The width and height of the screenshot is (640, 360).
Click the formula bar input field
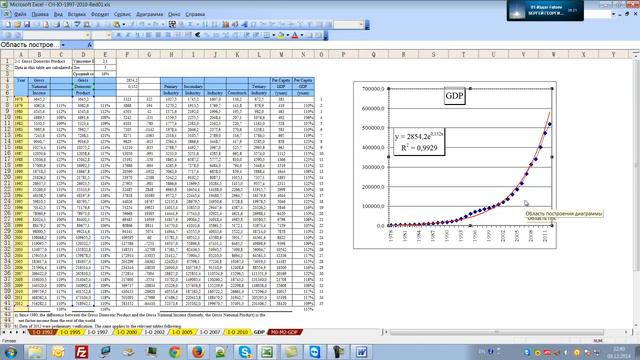[x=363, y=44]
